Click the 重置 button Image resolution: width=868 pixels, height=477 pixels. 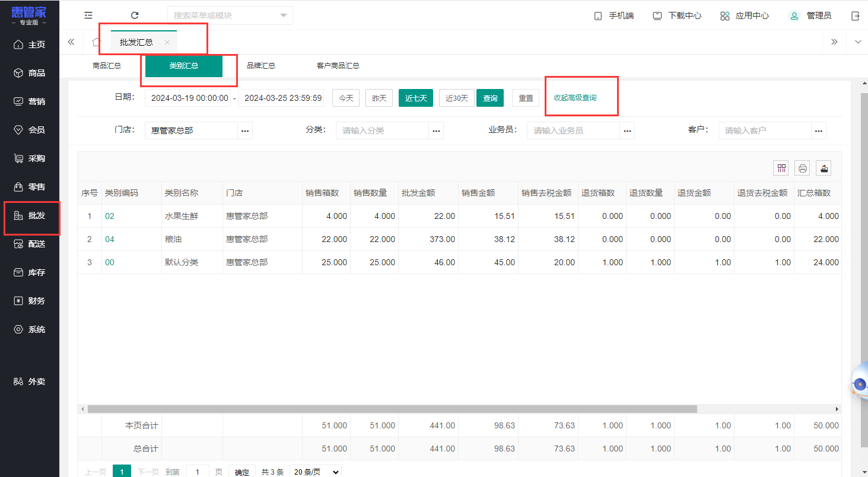[x=526, y=98]
